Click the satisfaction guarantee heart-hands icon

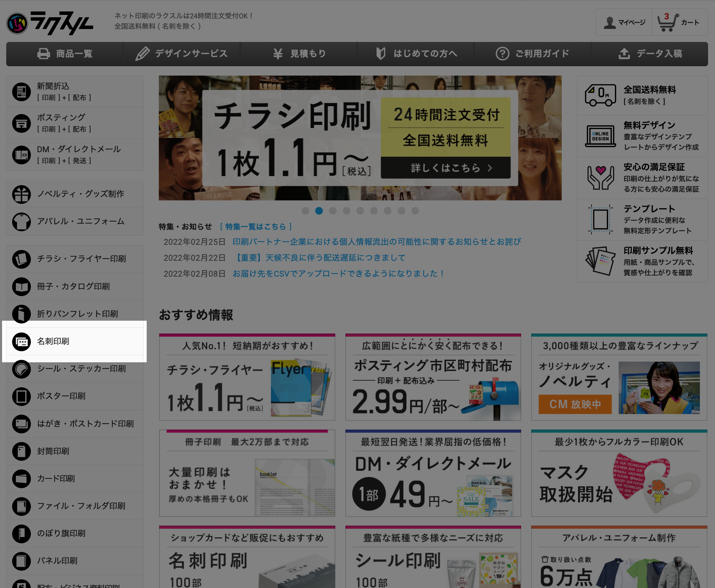pos(600,178)
